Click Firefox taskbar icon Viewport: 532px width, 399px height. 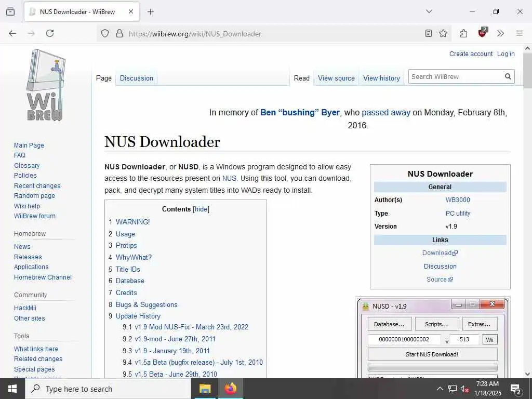230,389
